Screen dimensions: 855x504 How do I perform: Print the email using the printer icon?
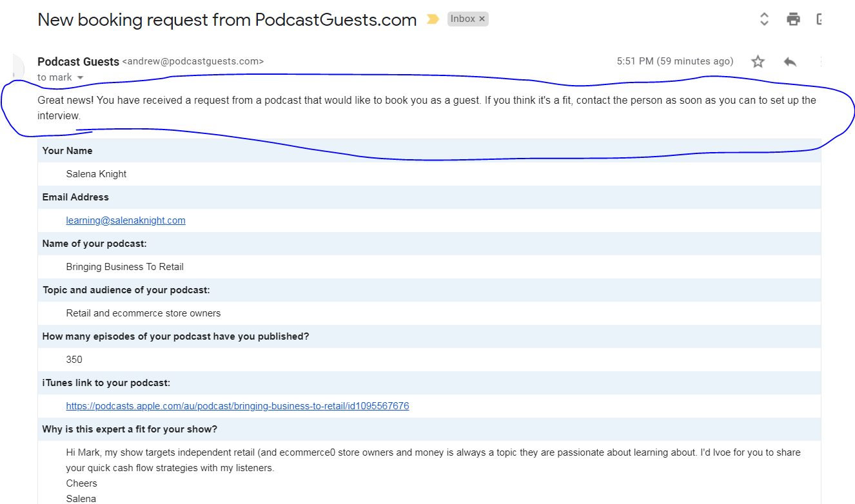[793, 19]
